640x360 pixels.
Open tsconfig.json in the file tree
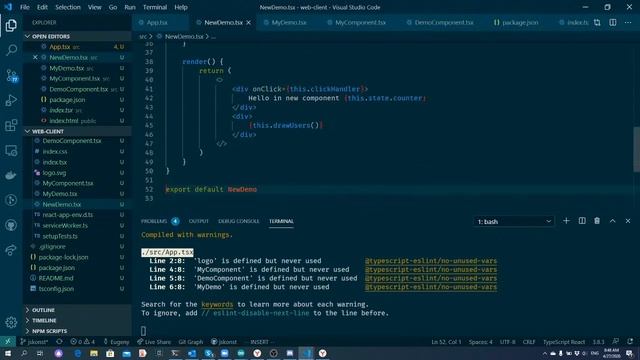click(x=56, y=289)
